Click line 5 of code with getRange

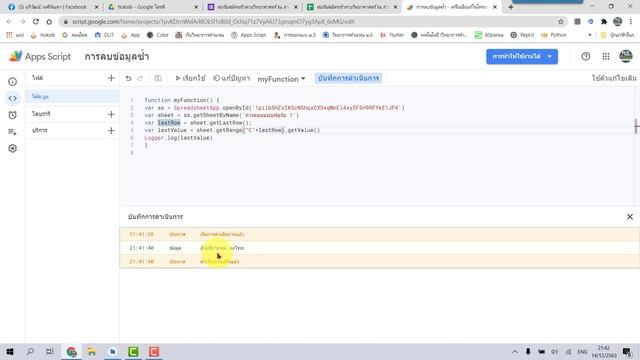[x=232, y=130]
